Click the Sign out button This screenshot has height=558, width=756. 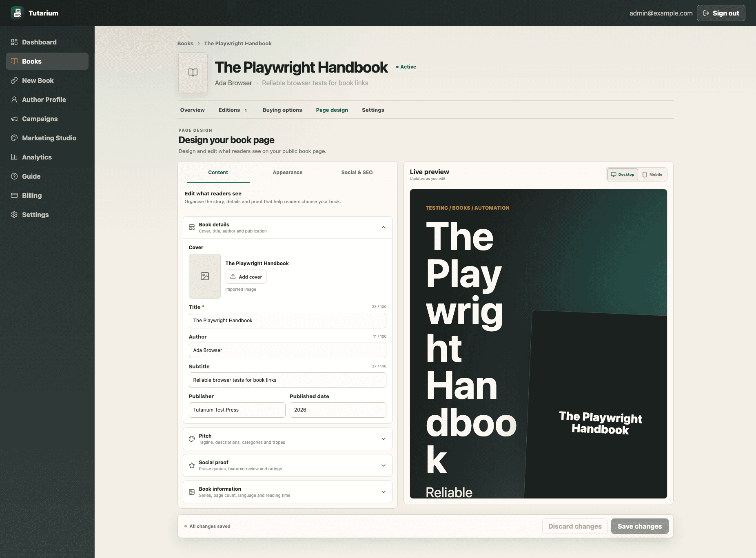(x=721, y=13)
